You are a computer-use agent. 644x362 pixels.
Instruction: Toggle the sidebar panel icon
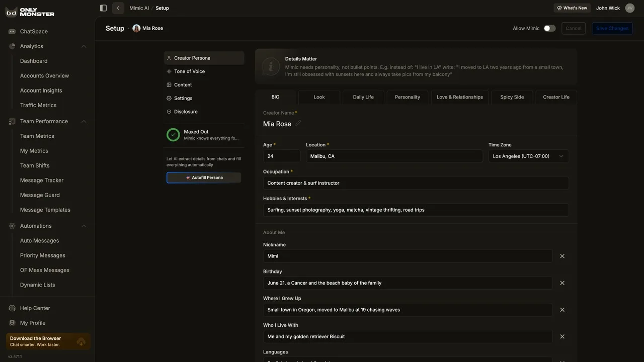[x=103, y=8]
